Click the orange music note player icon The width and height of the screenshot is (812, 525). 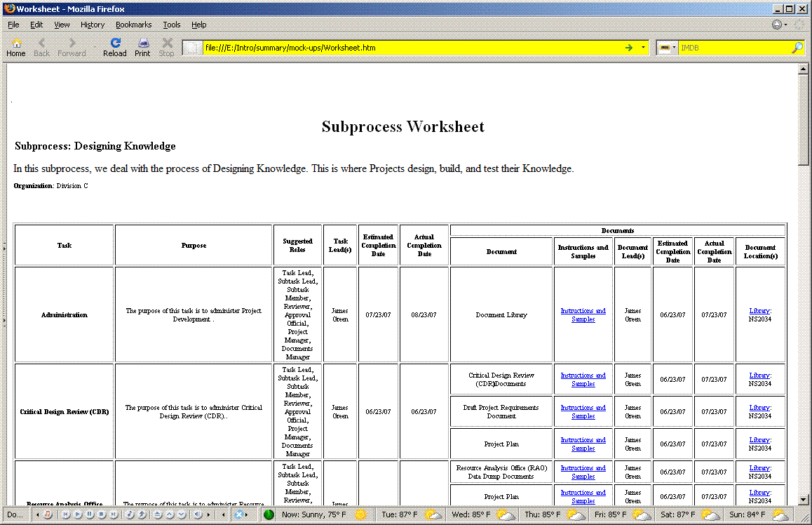pos(47,514)
